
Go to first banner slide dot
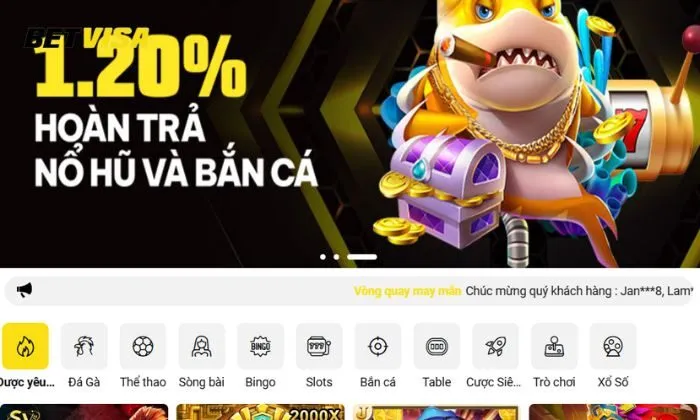click(x=323, y=257)
